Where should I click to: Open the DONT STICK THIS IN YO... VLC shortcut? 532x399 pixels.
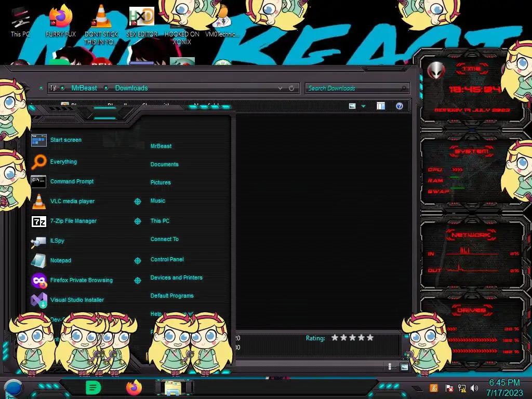(101, 24)
